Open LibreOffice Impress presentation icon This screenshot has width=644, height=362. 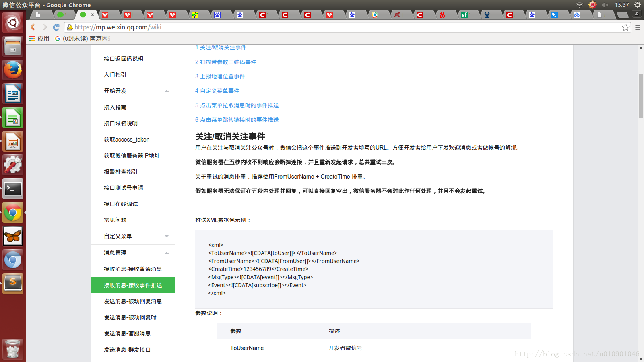[13, 141]
